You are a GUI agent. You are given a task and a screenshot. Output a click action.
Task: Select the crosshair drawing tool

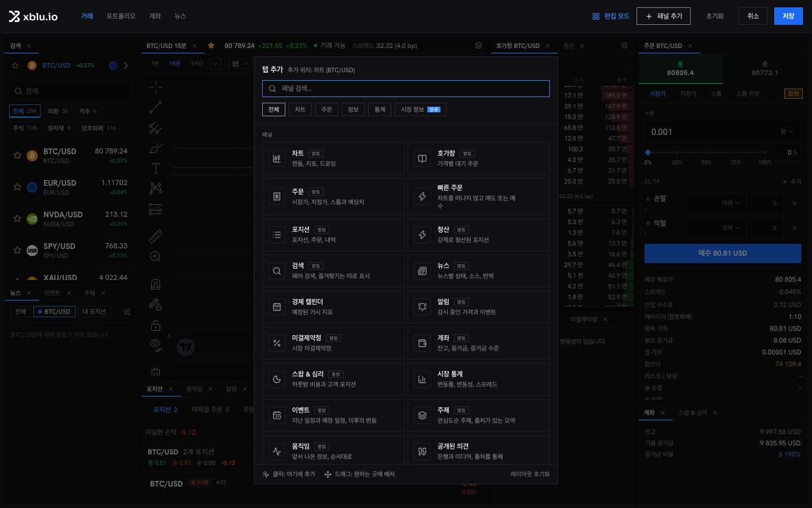[156, 86]
